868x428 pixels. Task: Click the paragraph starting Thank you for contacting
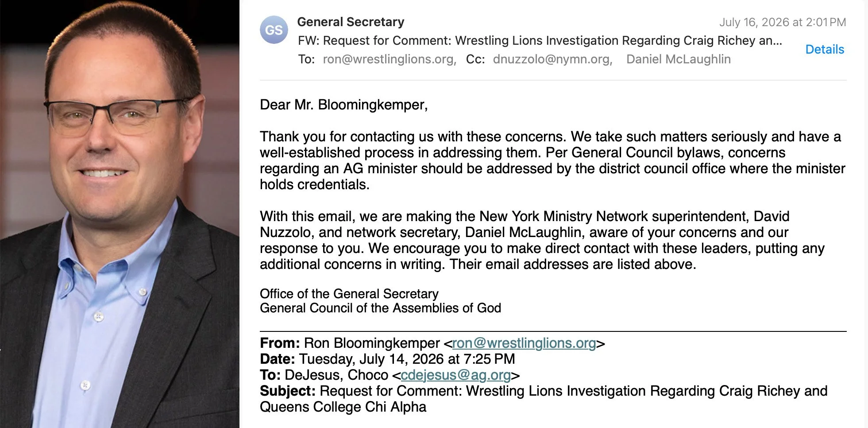pyautogui.click(x=552, y=160)
